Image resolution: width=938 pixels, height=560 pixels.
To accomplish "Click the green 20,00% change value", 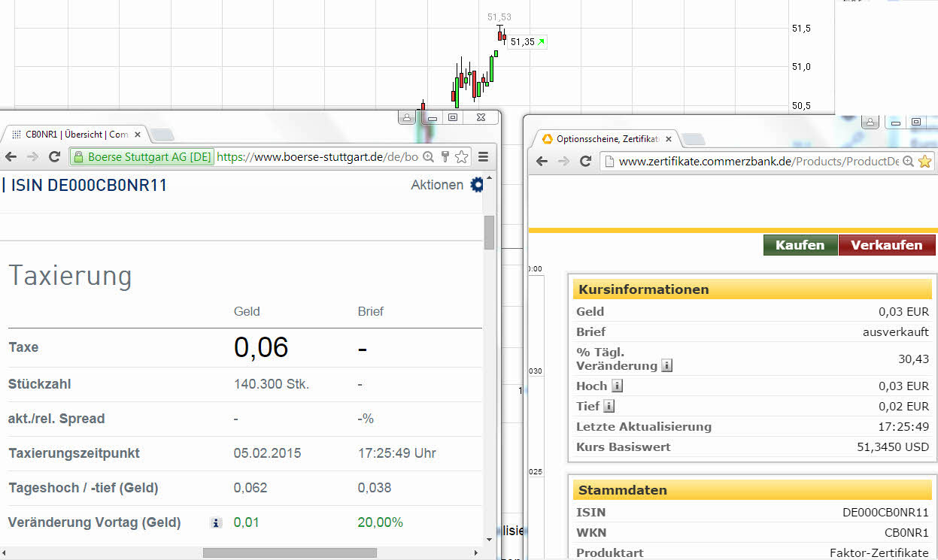I will pos(381,522).
